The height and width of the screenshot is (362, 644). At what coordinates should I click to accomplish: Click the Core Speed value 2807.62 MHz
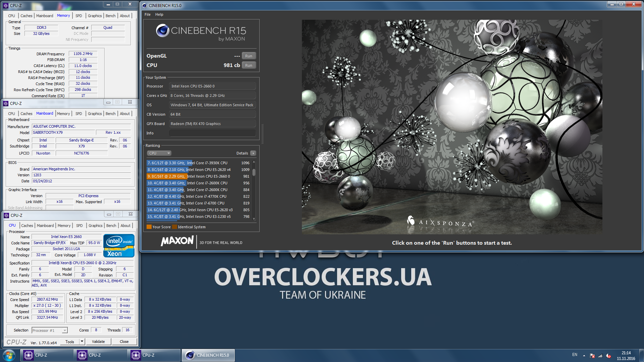click(x=47, y=299)
